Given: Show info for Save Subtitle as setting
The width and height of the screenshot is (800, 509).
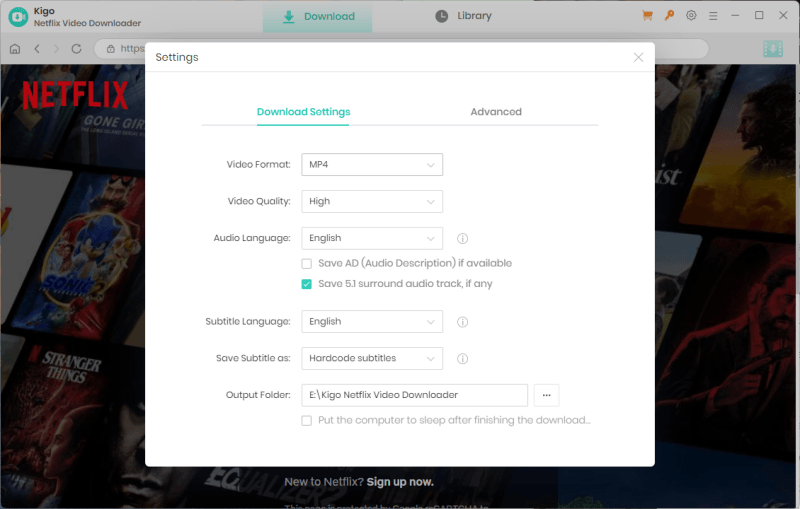Looking at the screenshot, I should coord(462,359).
